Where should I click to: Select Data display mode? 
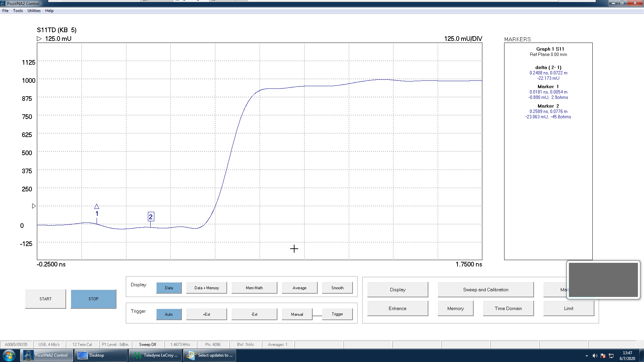169,288
